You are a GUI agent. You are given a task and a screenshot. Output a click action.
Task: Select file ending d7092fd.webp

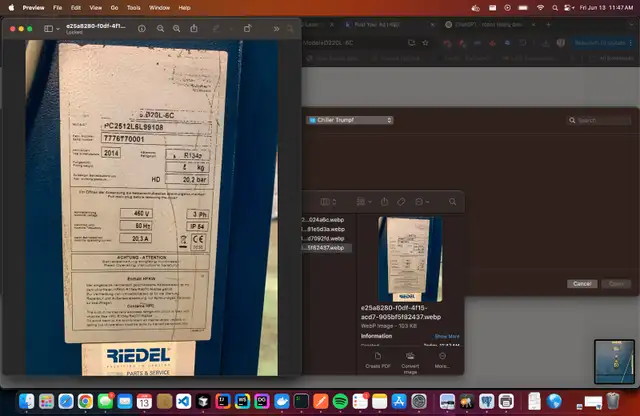(x=323, y=238)
